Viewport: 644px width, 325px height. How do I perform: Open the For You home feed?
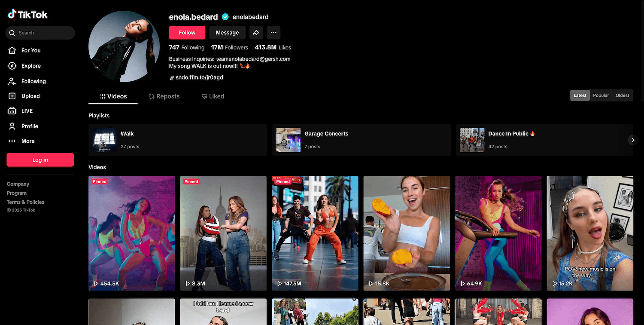[x=31, y=50]
